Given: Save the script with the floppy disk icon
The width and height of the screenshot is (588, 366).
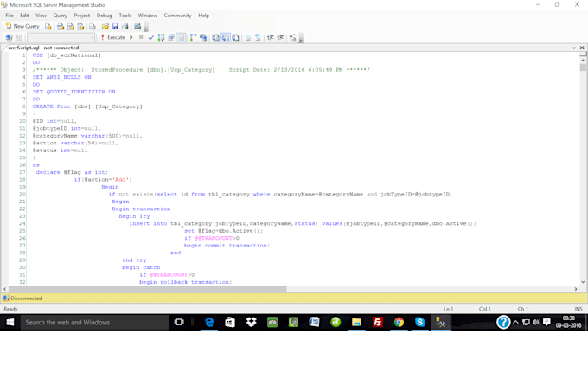Looking at the screenshot, I should coord(115,26).
